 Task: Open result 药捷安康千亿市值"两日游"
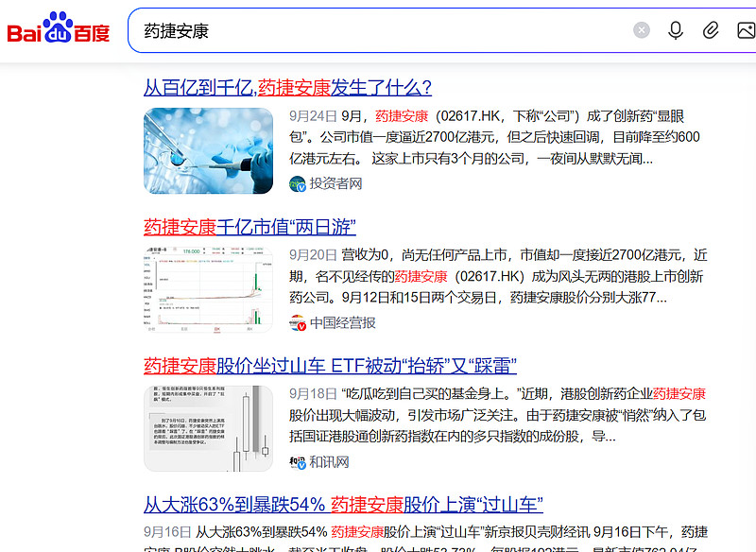tap(249, 227)
